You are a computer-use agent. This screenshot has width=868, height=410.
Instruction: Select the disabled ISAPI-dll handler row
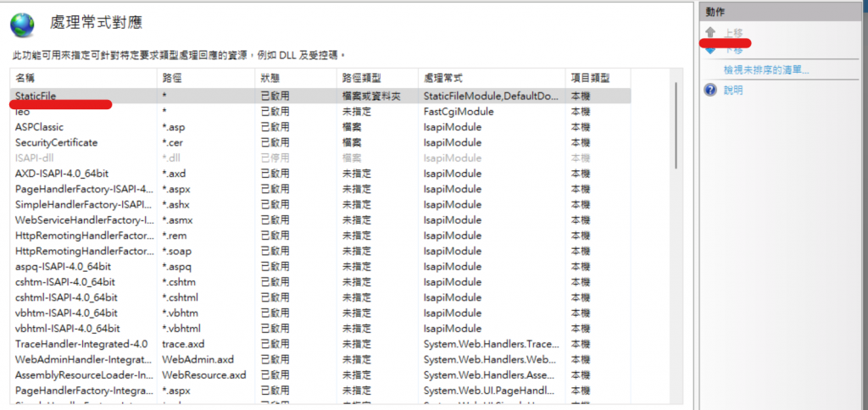pos(320,158)
